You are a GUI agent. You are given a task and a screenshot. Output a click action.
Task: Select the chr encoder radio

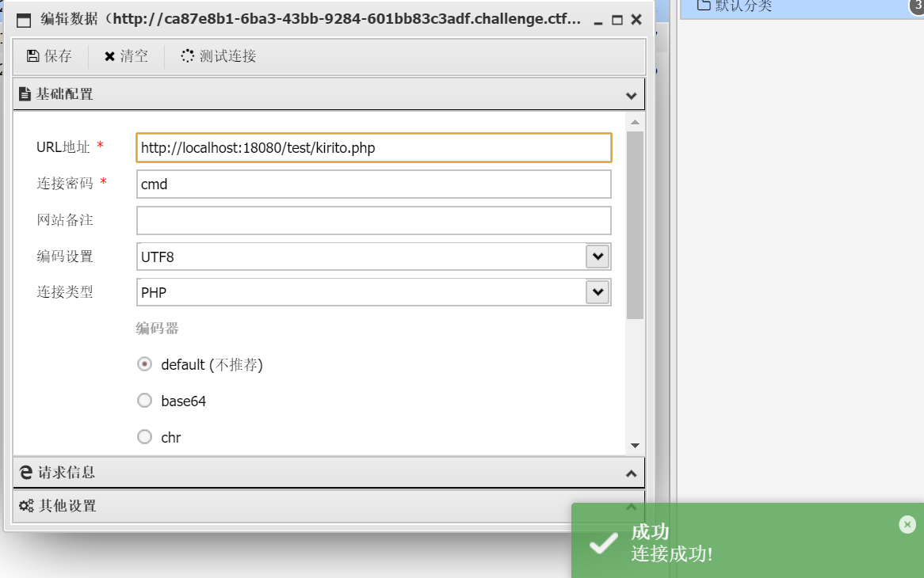[x=144, y=437]
